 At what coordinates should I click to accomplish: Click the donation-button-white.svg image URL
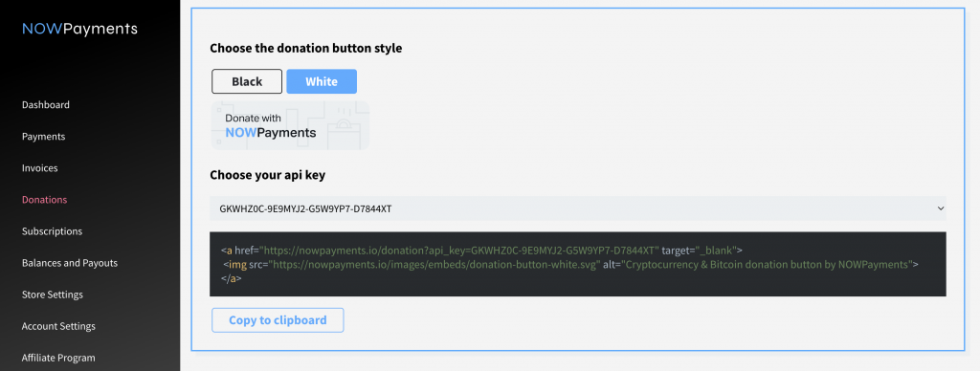pyautogui.click(x=434, y=265)
